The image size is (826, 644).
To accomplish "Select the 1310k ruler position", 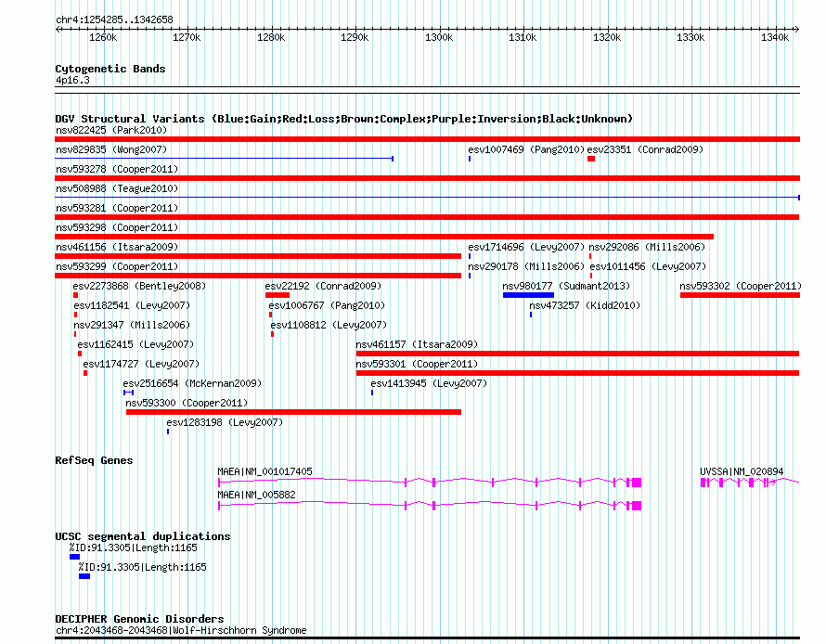I will pos(523,37).
